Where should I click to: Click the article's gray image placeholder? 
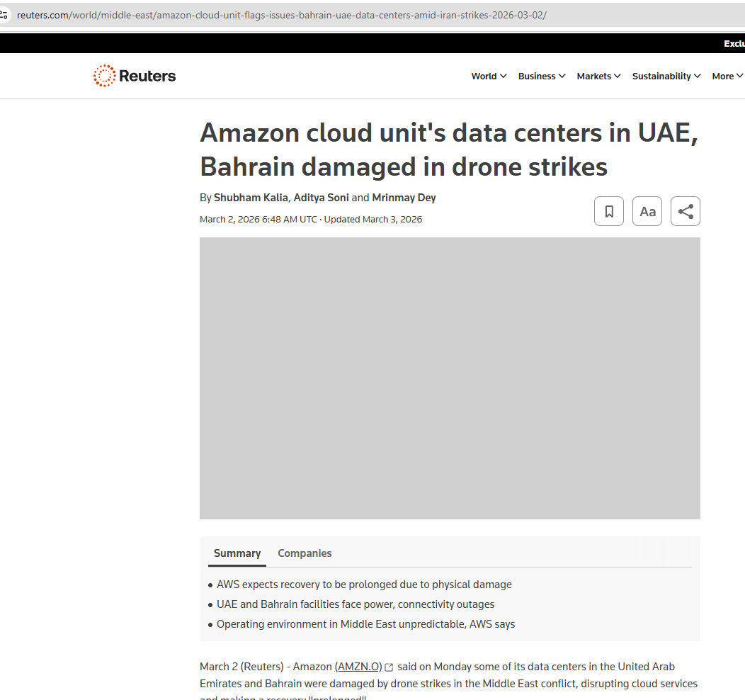point(450,378)
